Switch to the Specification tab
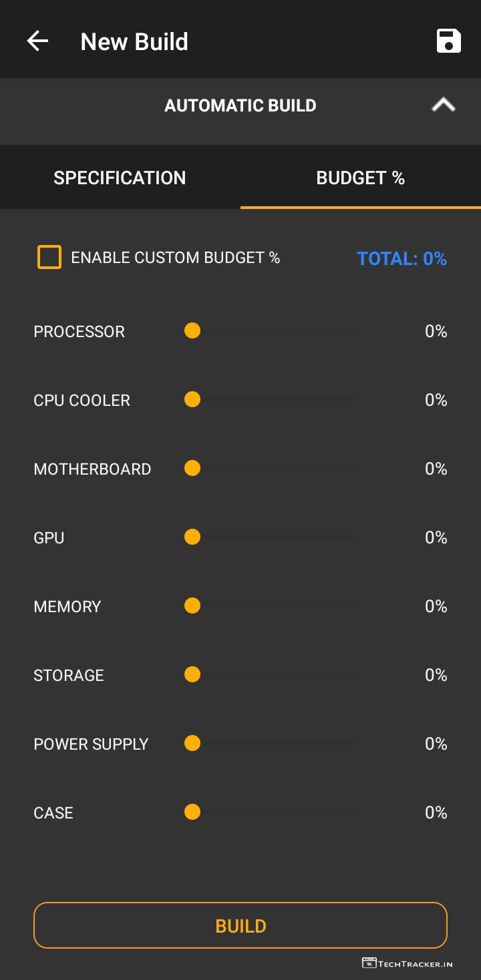This screenshot has height=980, width=481. click(120, 178)
